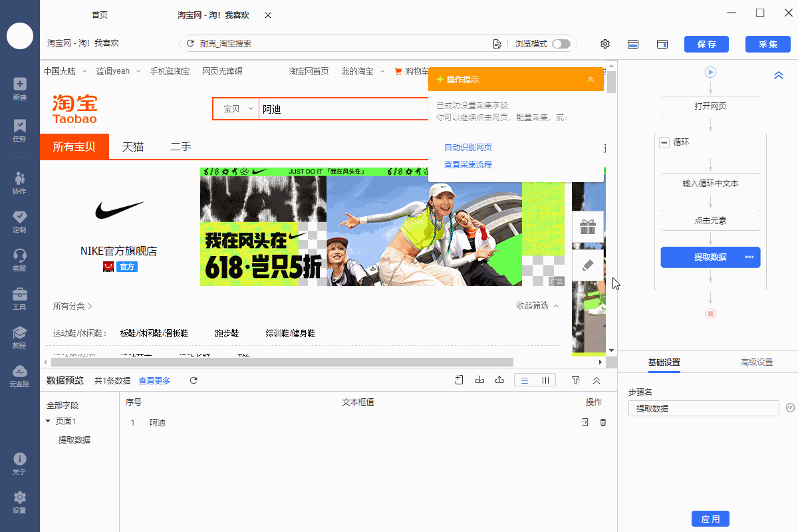798x532 pixels.
Task: Click the 查看更多 link in data preview
Action: pyautogui.click(x=154, y=380)
